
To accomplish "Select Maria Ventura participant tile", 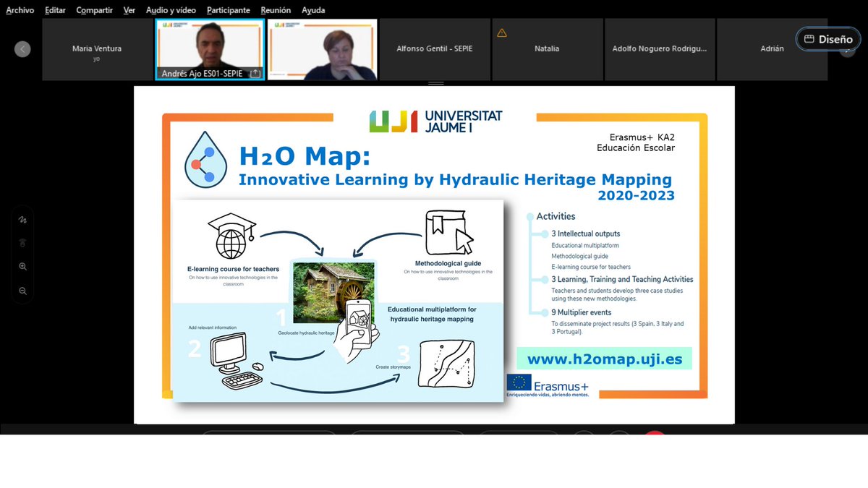I will pyautogui.click(x=97, y=49).
